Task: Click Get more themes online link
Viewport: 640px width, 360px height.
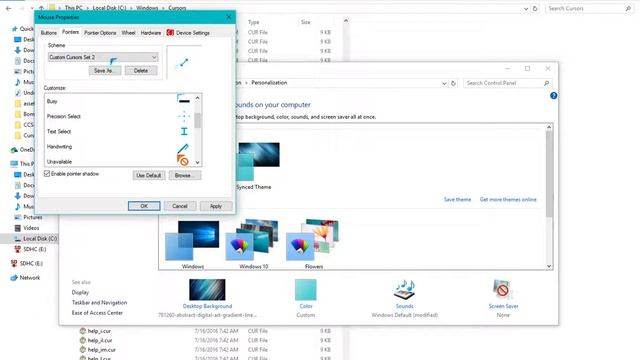Action: pyautogui.click(x=508, y=200)
